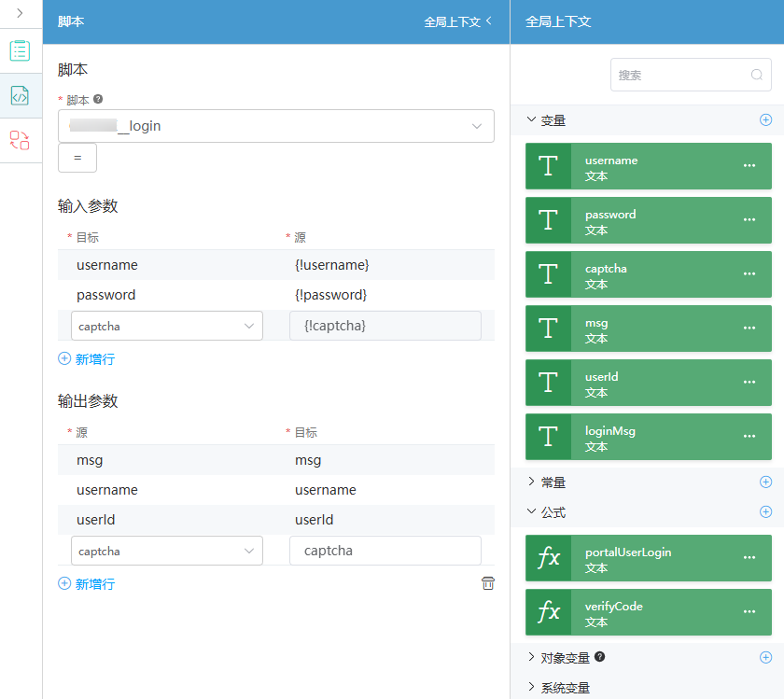Open more options for password variable

pyautogui.click(x=749, y=219)
